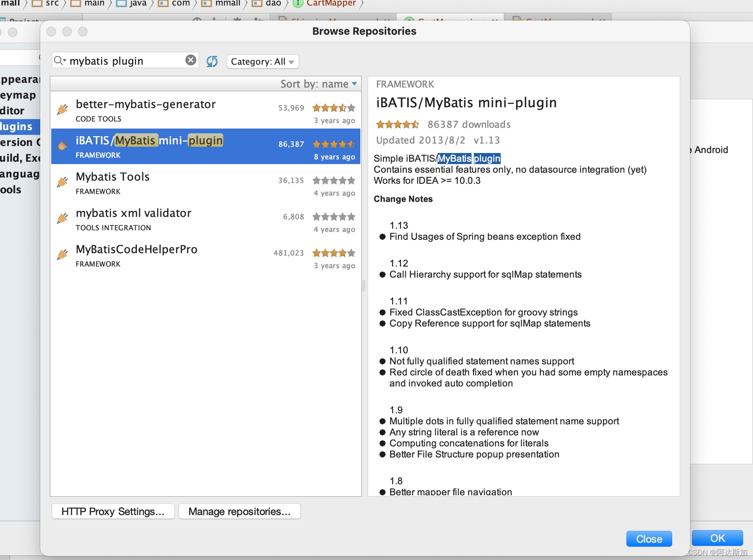
Task: Click CartMapper in the breadcrumb bar
Action: coord(324,3)
